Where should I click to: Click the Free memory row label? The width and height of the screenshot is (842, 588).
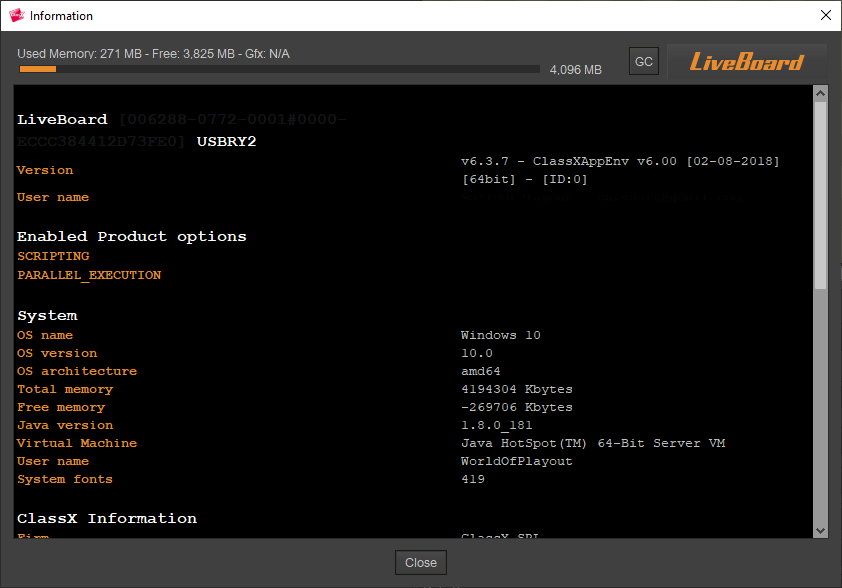(61, 407)
